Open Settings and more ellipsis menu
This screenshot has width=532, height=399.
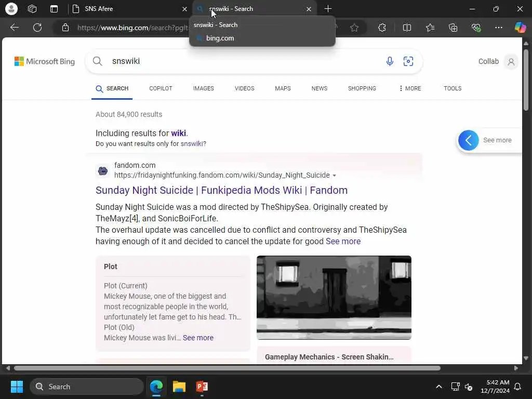(498, 28)
